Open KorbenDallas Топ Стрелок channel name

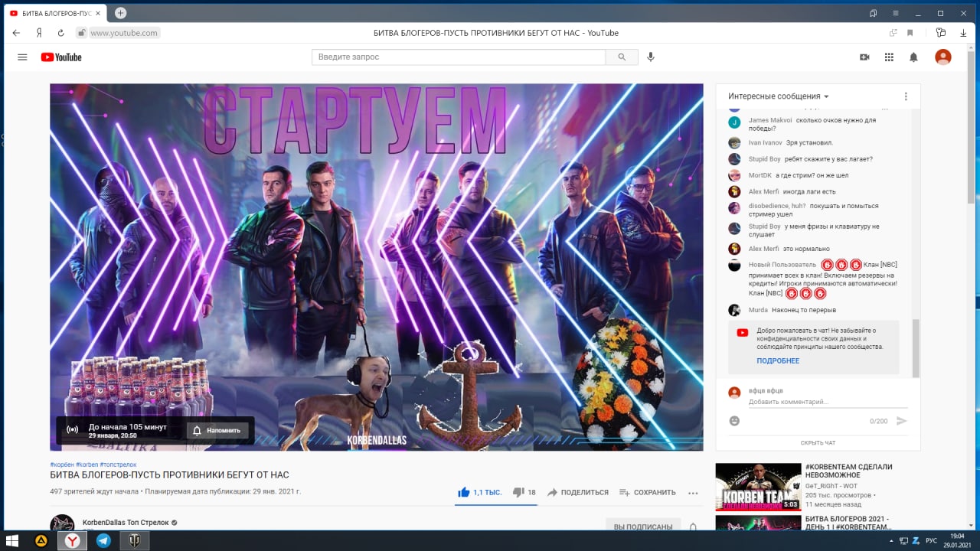point(126,523)
